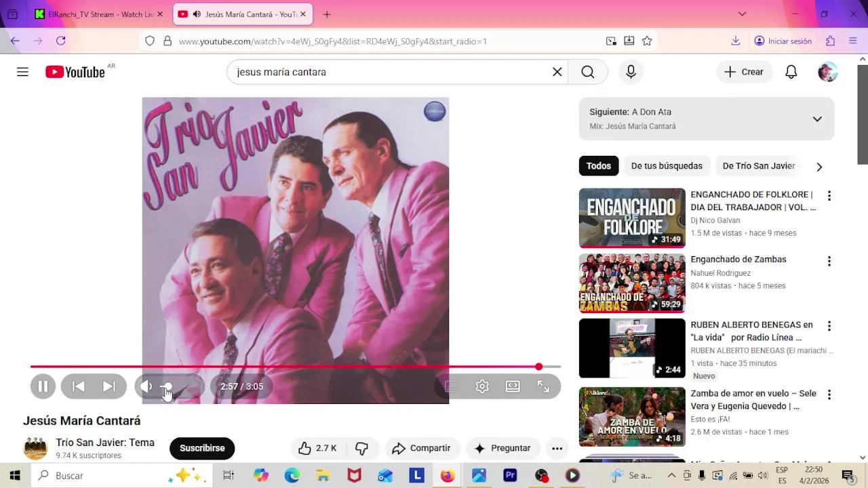Open options for RUBEN ALBERTO BENEGAS video

pos(829,326)
